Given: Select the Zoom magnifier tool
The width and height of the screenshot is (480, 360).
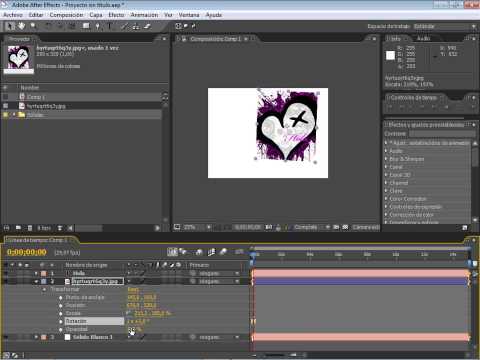Looking at the screenshot, I should [x=33, y=26].
